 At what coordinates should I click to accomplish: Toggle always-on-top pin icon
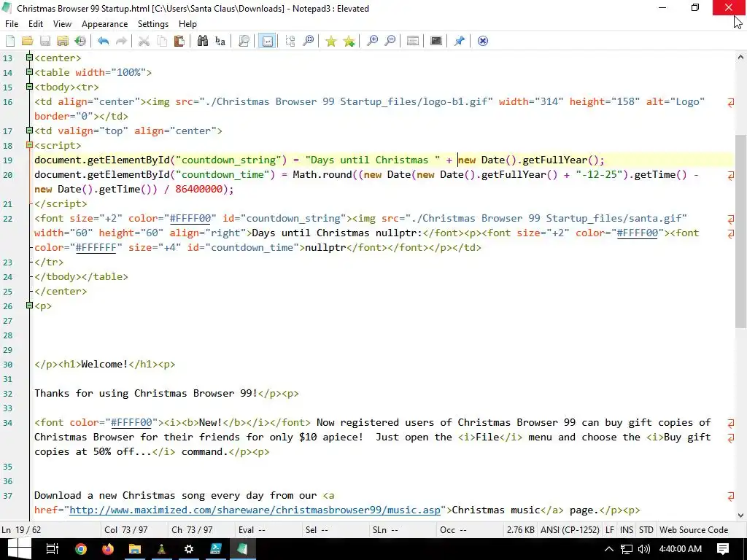coord(460,41)
